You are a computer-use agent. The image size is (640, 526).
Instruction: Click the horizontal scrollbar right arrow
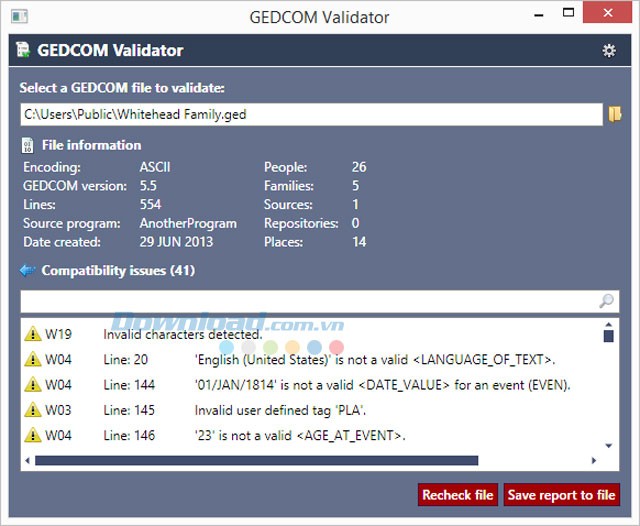tap(594, 461)
